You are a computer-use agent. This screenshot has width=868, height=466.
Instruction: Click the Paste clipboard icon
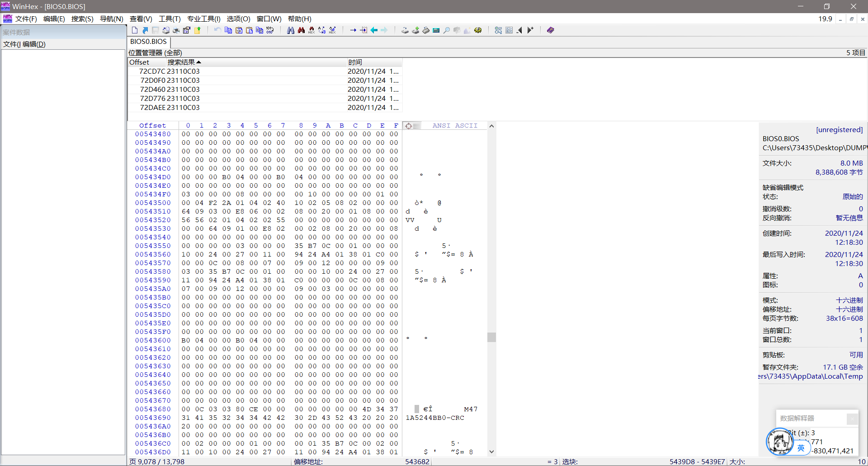[249, 30]
